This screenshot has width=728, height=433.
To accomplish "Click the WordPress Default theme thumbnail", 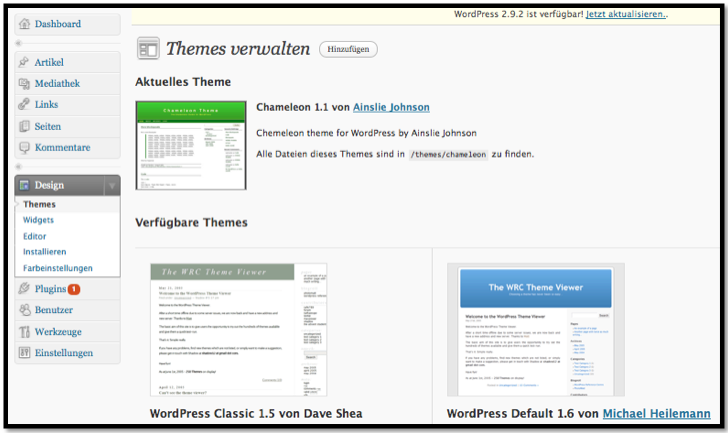I will tap(536, 330).
